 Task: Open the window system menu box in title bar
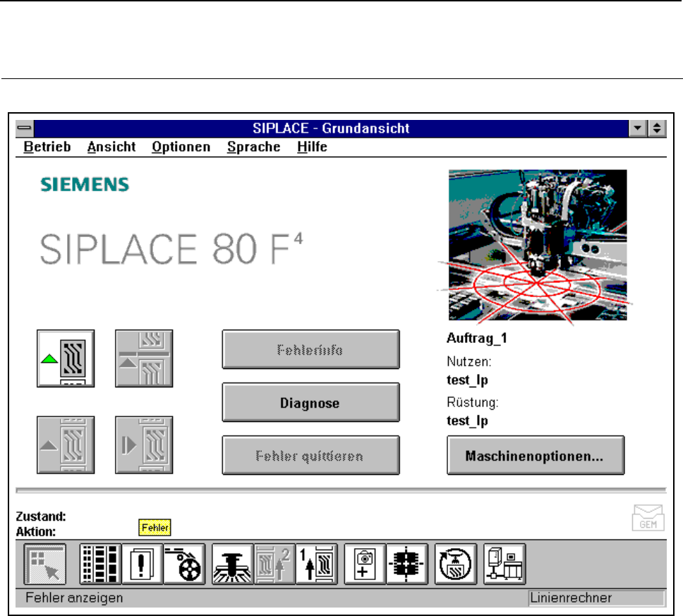(25, 128)
